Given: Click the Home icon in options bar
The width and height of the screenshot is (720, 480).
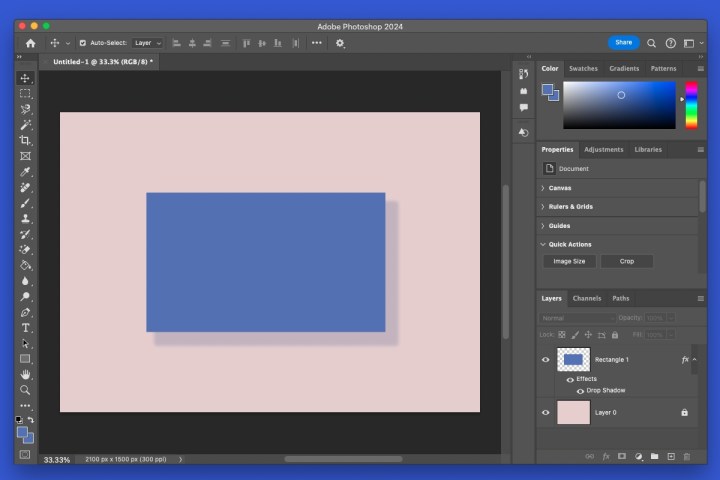Looking at the screenshot, I should 30,43.
